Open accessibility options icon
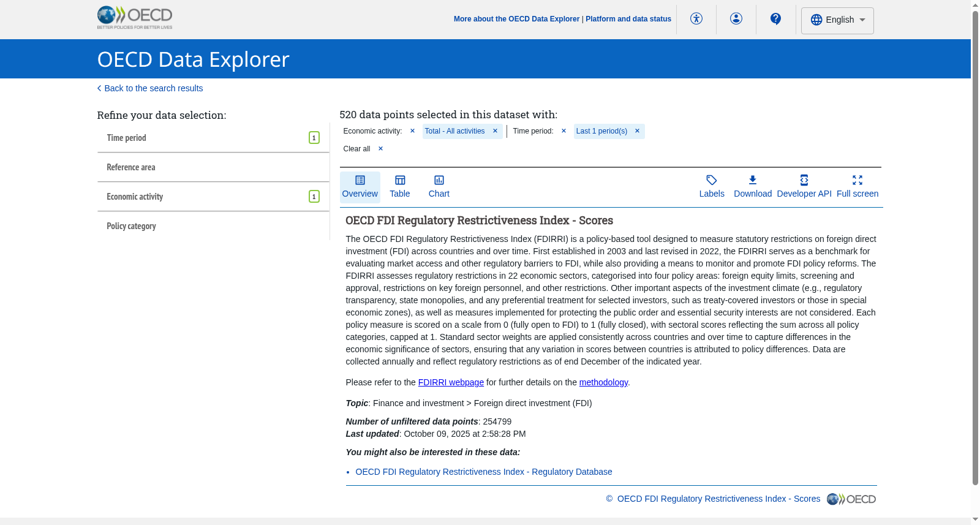980x525 pixels. 696,18
